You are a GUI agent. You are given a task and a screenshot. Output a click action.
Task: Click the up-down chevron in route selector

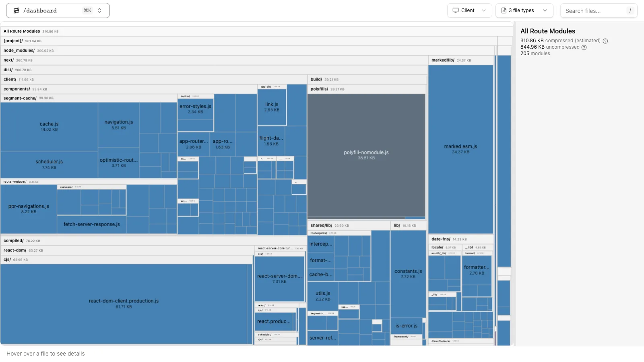click(99, 10)
